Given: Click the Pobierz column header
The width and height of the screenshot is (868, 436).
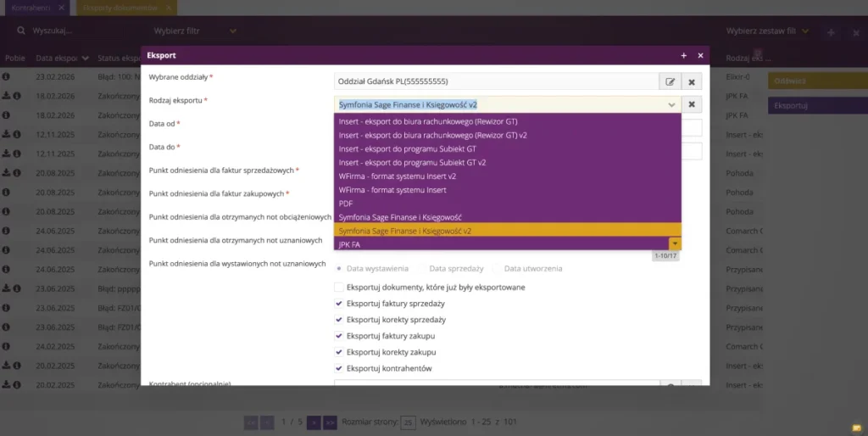Looking at the screenshot, I should [15, 59].
